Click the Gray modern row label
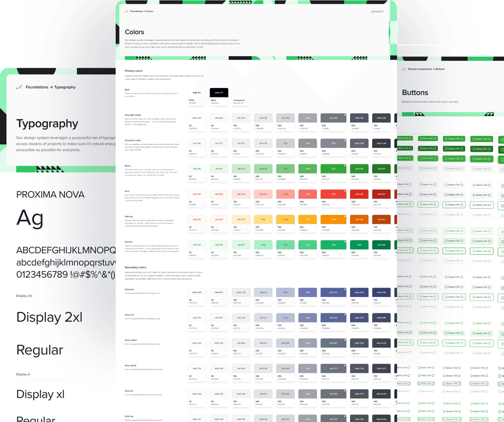 [131, 340]
